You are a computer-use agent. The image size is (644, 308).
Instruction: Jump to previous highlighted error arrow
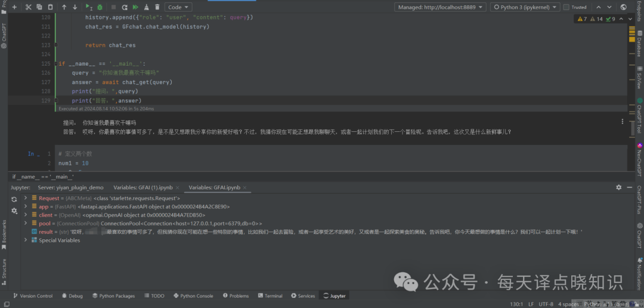tap(622, 19)
